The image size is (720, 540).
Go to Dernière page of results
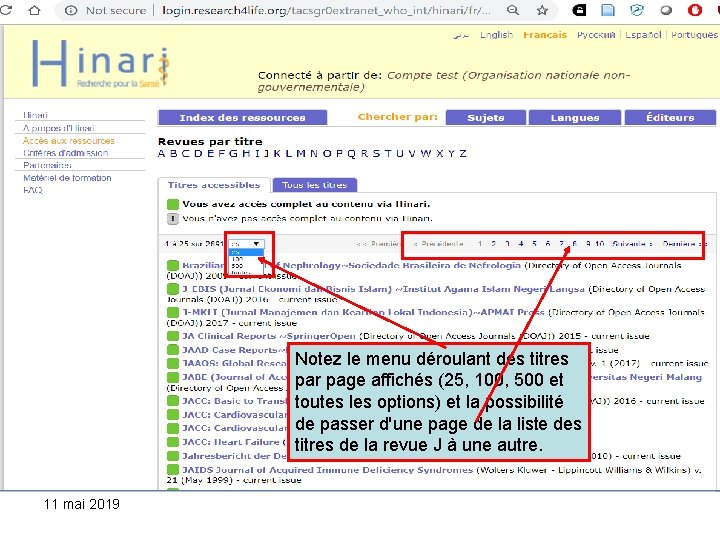click(682, 244)
